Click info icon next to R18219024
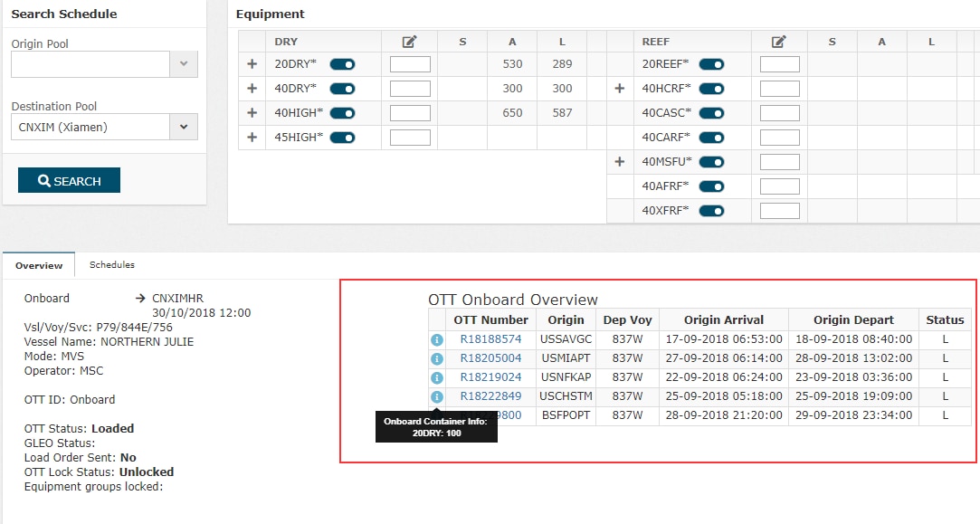 [436, 377]
